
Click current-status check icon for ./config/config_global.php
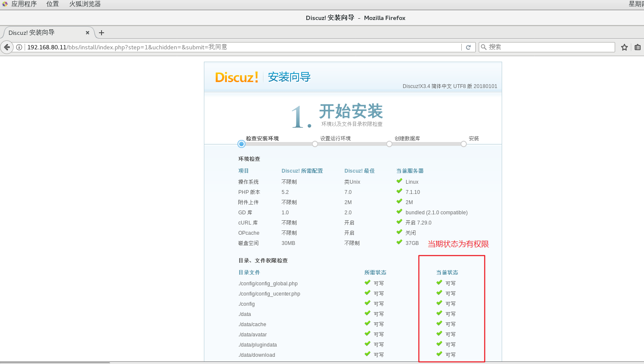click(439, 283)
